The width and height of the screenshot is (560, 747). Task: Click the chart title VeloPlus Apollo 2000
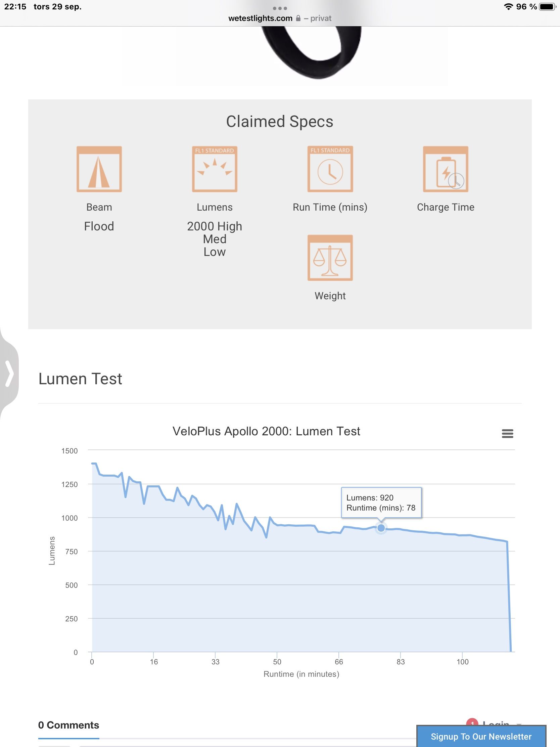click(x=266, y=431)
